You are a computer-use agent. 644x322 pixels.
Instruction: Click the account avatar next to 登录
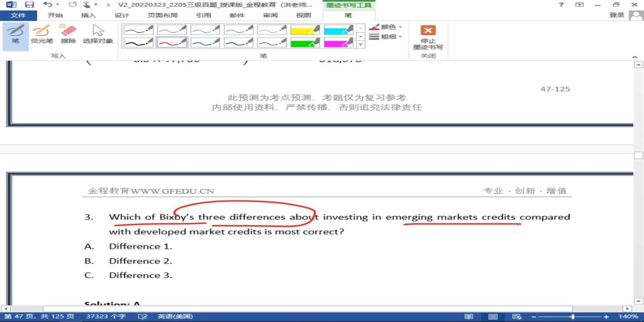[x=636, y=15]
